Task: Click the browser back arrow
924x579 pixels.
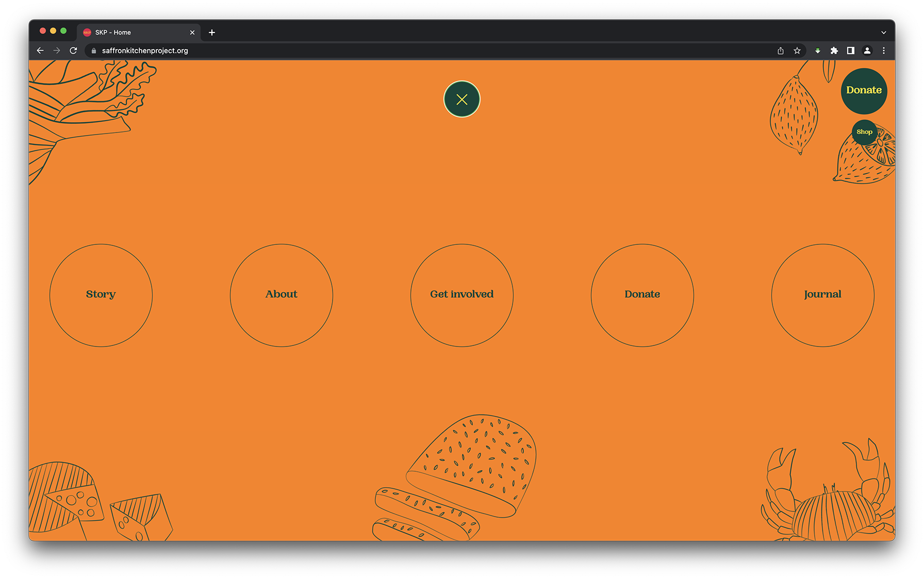Action: [40, 51]
